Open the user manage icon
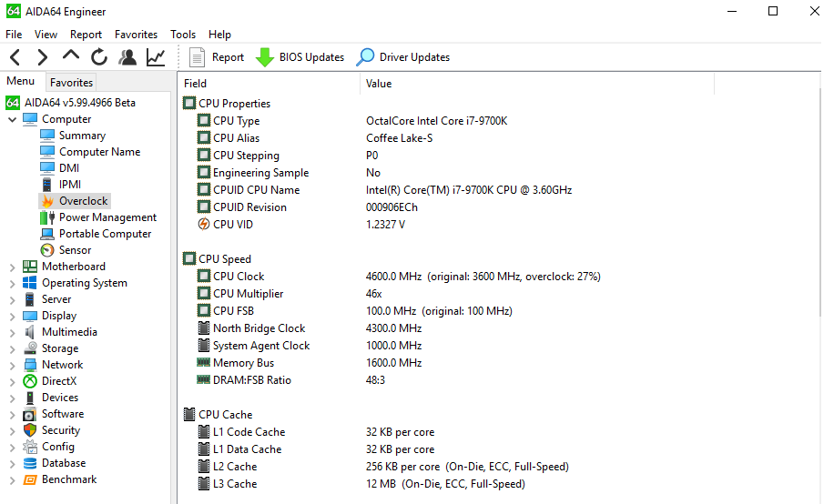This screenshot has width=834, height=504. (127, 57)
